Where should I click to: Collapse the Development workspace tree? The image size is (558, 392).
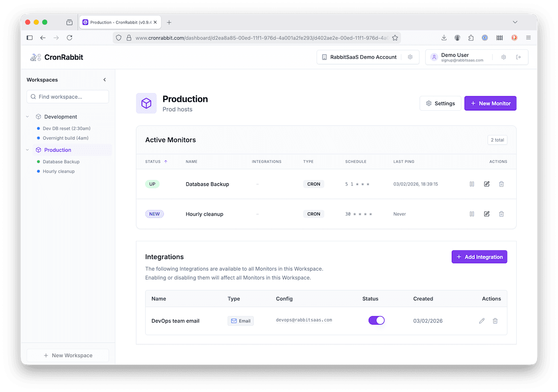pyautogui.click(x=27, y=116)
